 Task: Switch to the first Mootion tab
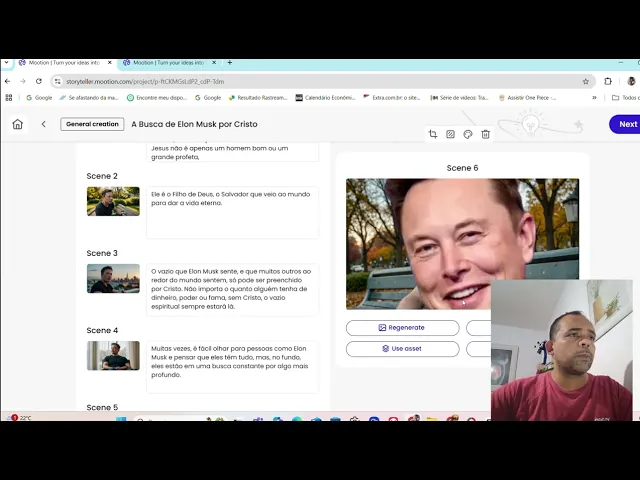(65, 63)
